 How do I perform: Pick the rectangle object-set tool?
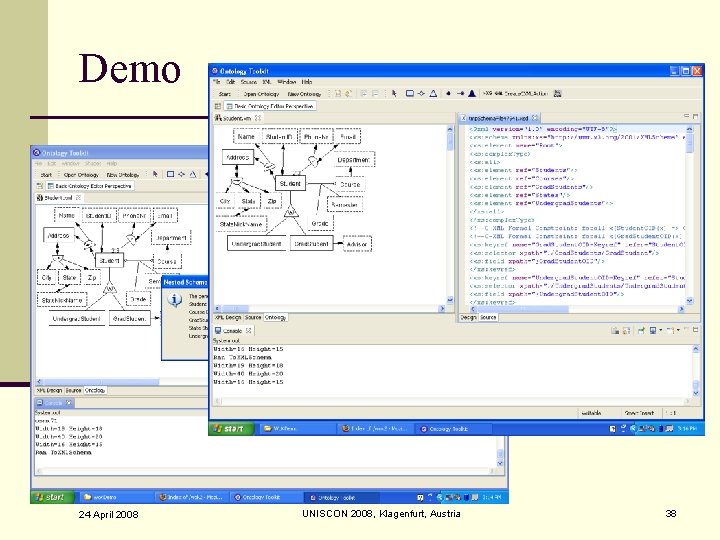[x=409, y=93]
